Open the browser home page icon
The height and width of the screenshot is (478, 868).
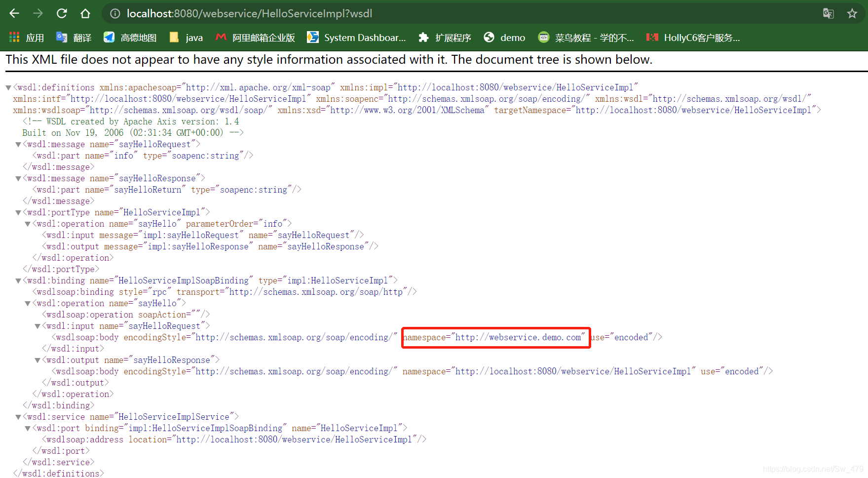click(85, 13)
